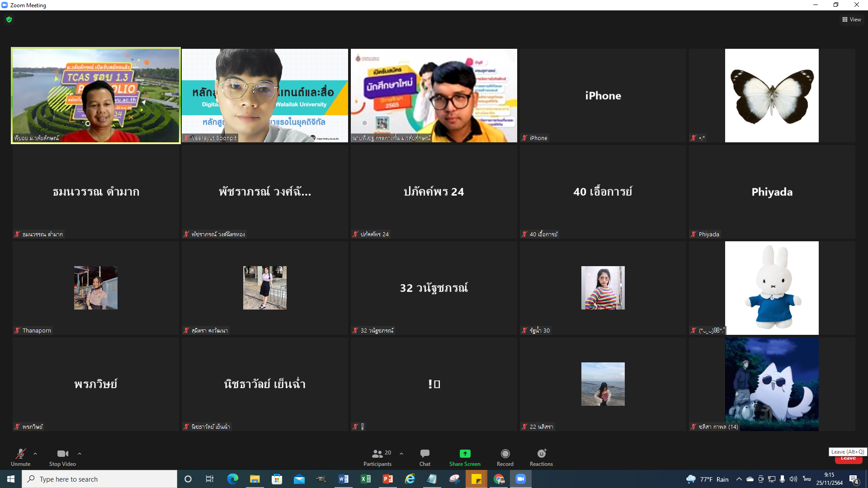Select the Veerayut Boonpit video tile
The image size is (868, 488).
(265, 95)
